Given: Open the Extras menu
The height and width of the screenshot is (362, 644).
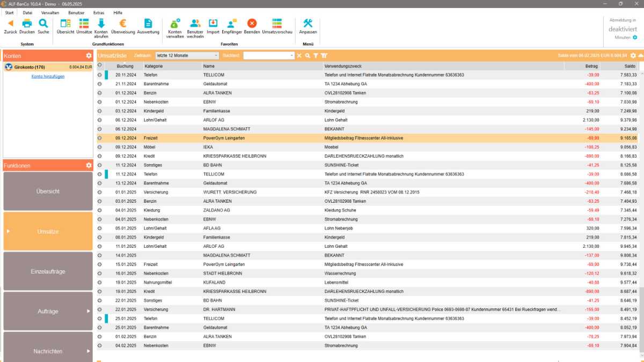Looking at the screenshot, I should 98,12.
